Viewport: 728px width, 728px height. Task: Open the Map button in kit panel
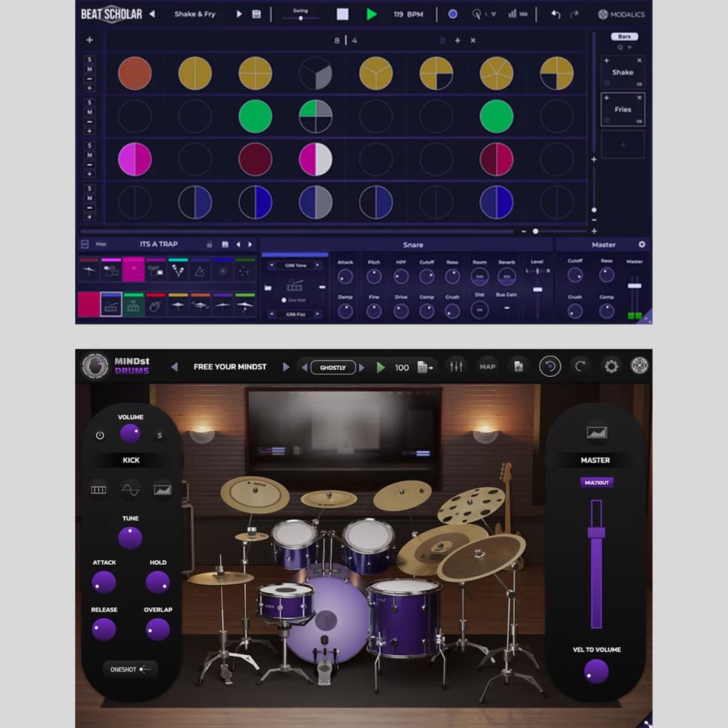click(101, 244)
